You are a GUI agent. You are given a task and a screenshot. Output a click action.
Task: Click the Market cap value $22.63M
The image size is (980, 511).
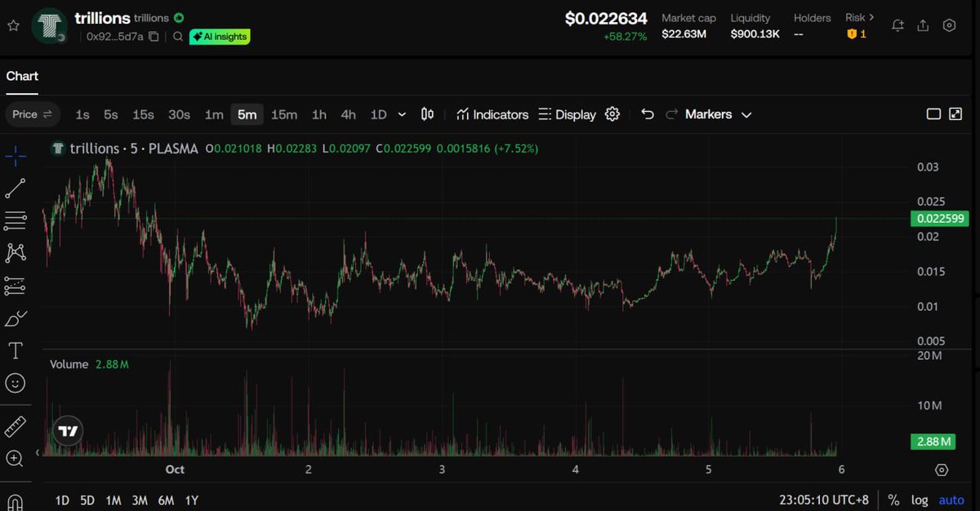pos(683,33)
